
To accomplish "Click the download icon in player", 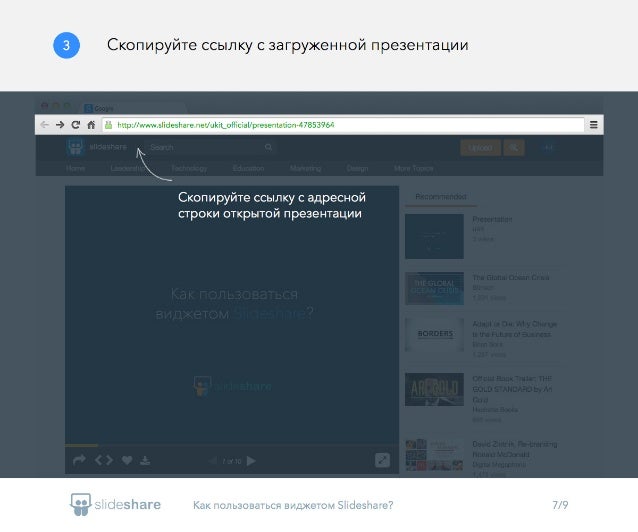I will (x=145, y=460).
